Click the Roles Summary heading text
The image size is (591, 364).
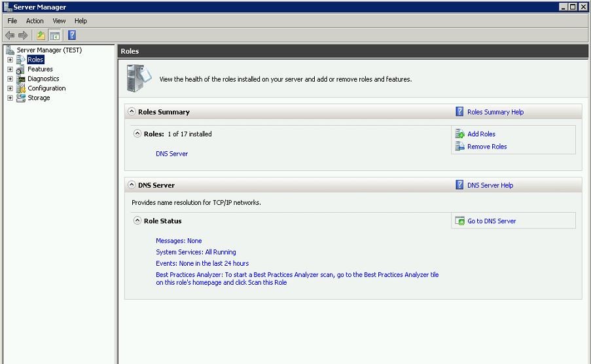[x=164, y=112]
